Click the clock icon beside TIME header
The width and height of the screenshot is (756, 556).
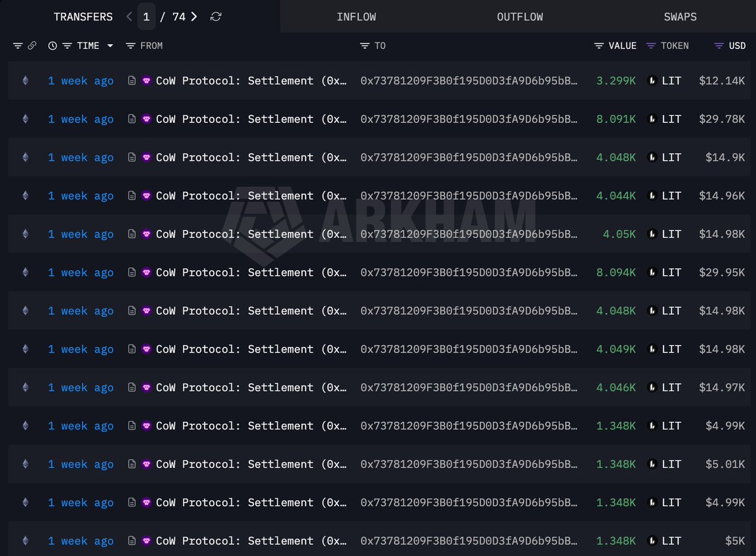click(x=52, y=46)
